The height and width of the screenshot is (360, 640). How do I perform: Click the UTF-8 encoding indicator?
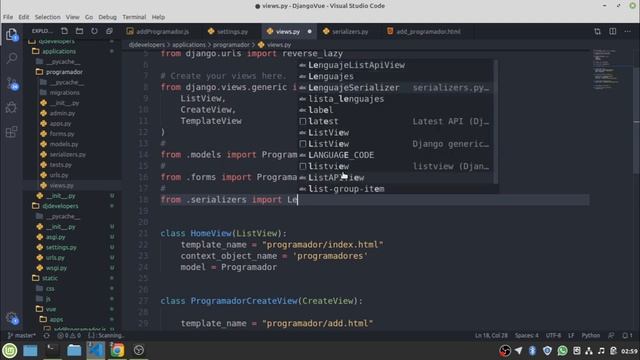coord(553,336)
